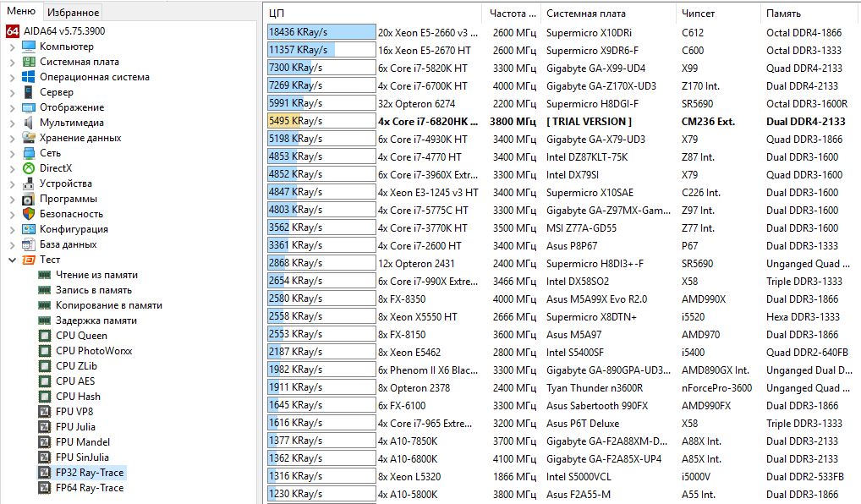861x504 pixels.
Task: Click the Конфигурация config icon
Action: click(29, 229)
